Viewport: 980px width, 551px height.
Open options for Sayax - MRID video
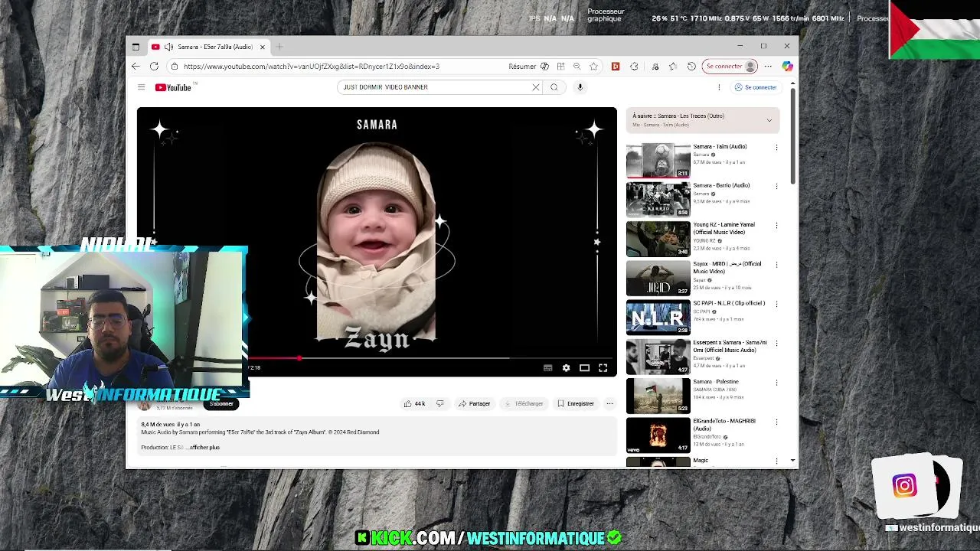[776, 265]
